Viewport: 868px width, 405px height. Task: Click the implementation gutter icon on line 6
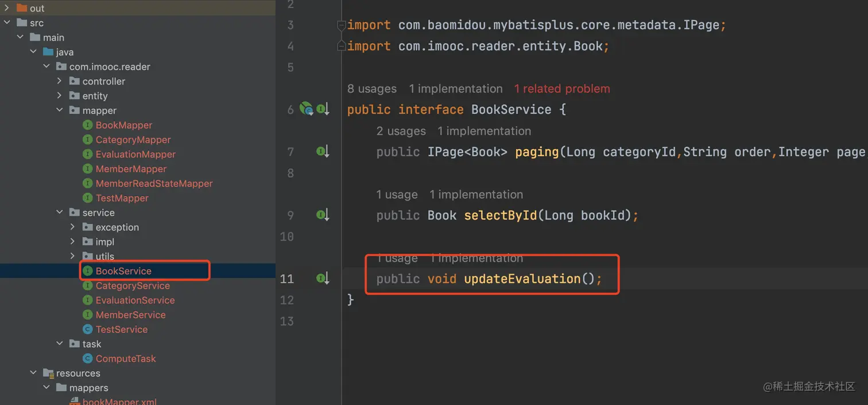pyautogui.click(x=323, y=109)
